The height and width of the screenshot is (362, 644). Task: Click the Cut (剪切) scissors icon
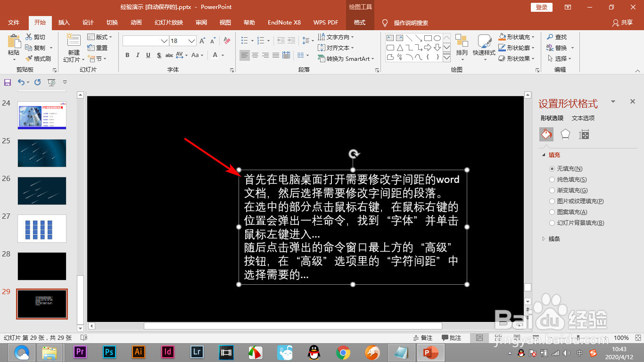pyautogui.click(x=29, y=37)
